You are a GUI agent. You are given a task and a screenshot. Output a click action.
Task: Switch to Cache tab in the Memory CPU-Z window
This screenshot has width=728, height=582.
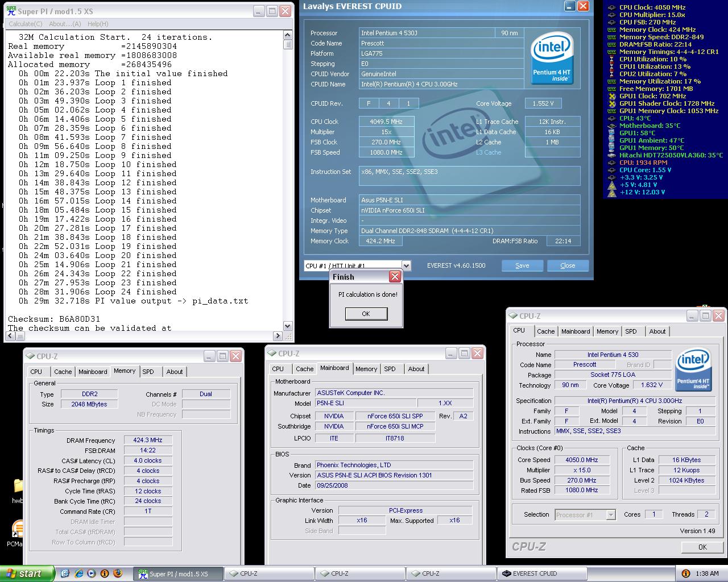click(x=63, y=372)
